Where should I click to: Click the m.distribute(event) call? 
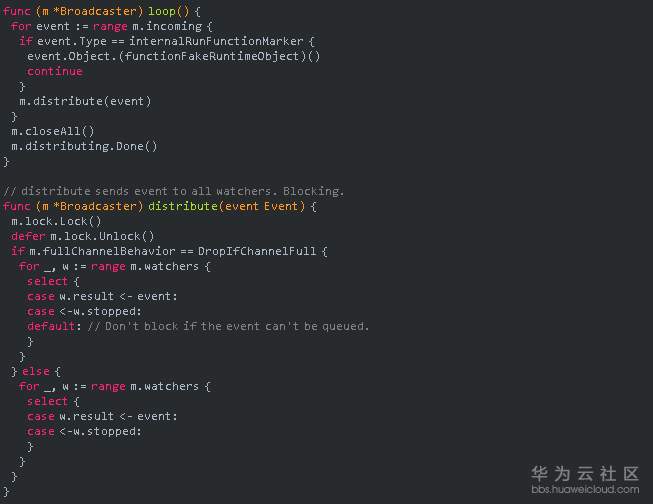tap(85, 101)
